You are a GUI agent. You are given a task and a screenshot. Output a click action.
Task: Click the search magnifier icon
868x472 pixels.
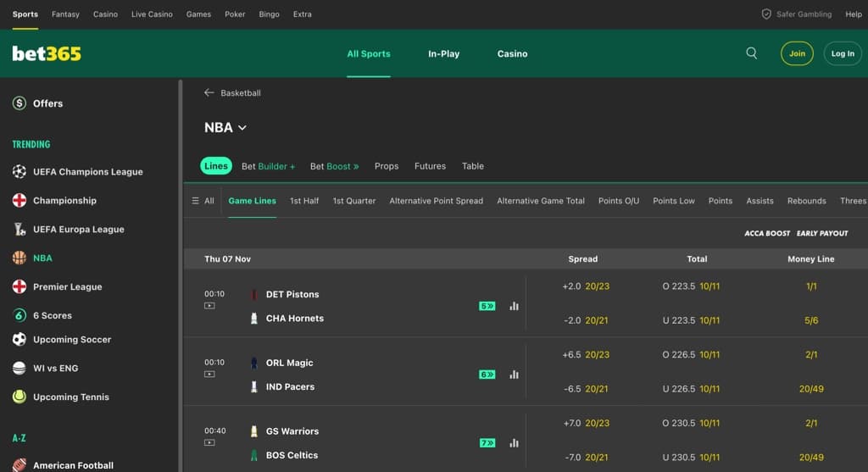751,53
